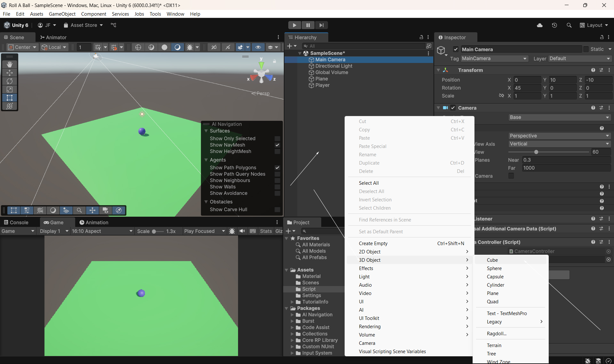Enable Show Only Selected checkbox
The width and height of the screenshot is (614, 364).
[277, 139]
